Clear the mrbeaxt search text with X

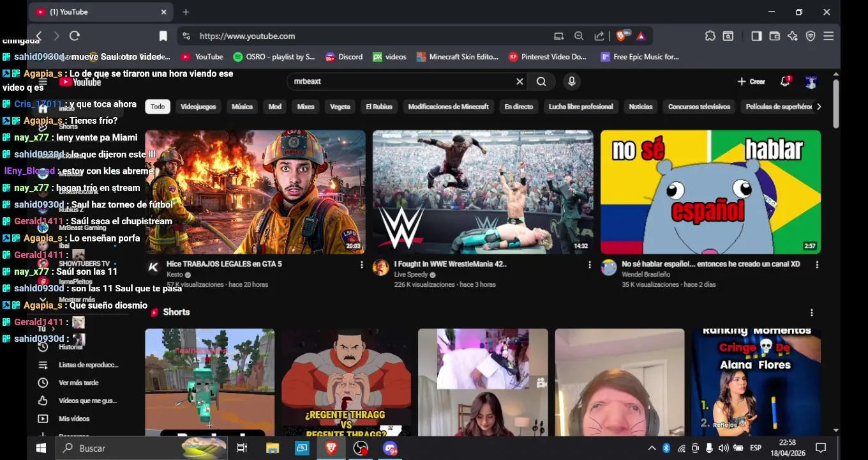520,82
